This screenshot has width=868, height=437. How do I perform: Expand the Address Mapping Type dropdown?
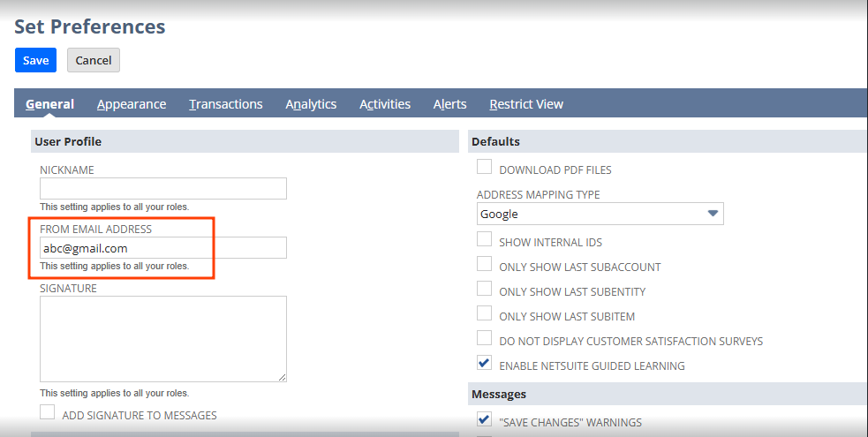coord(600,214)
